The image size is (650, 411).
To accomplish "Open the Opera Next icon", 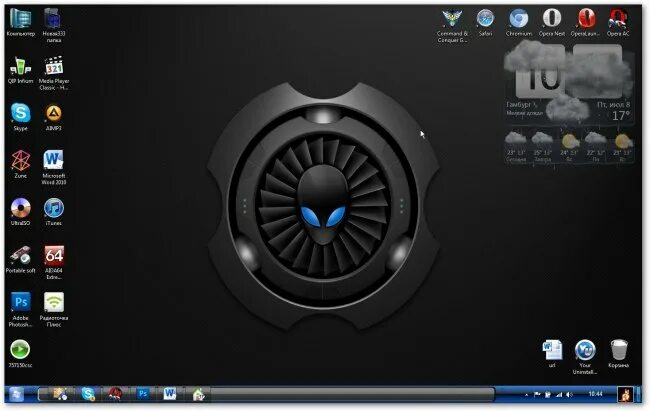I will pos(552,23).
